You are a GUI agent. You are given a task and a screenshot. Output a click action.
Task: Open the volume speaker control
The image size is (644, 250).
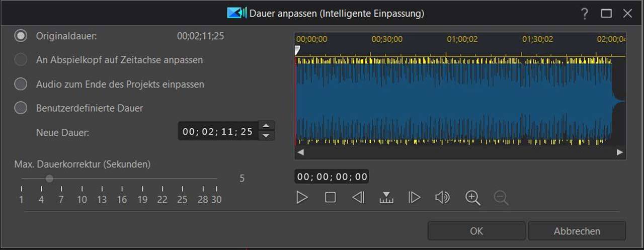pyautogui.click(x=442, y=198)
